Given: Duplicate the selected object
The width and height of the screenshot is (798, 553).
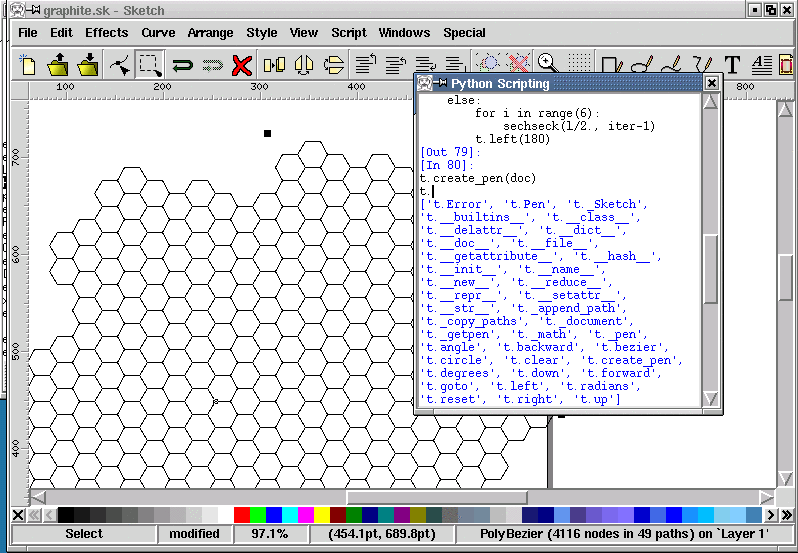Looking at the screenshot, I should tap(274, 65).
